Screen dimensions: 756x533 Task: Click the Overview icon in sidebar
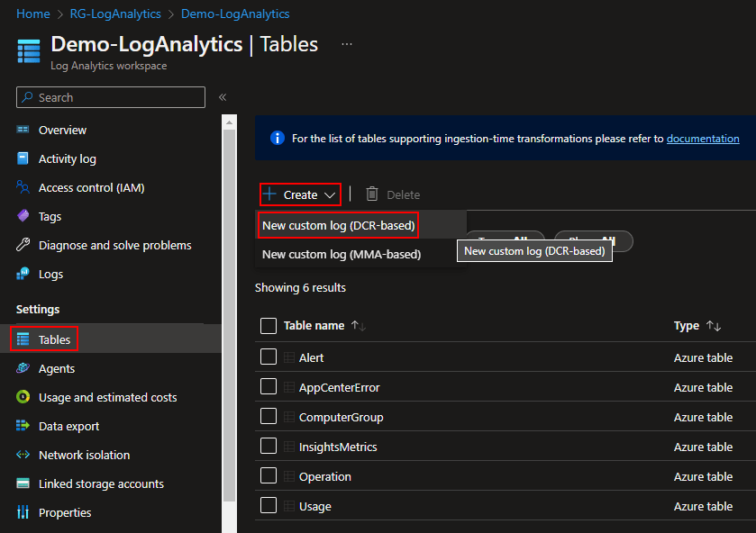pos(23,130)
